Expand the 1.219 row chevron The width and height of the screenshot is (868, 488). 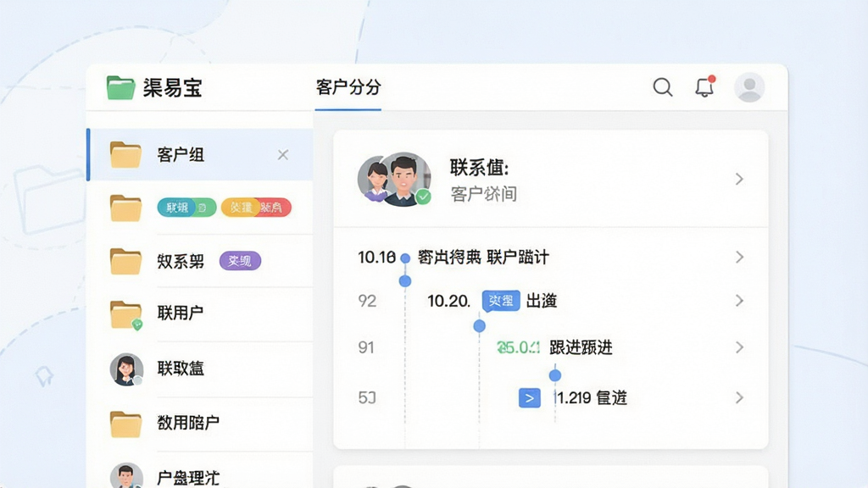click(x=739, y=398)
